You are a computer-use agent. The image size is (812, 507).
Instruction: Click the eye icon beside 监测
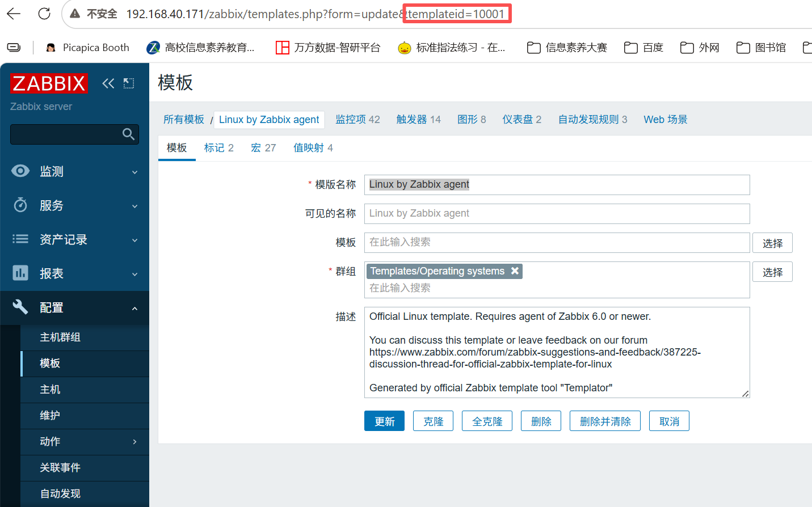tap(20, 171)
